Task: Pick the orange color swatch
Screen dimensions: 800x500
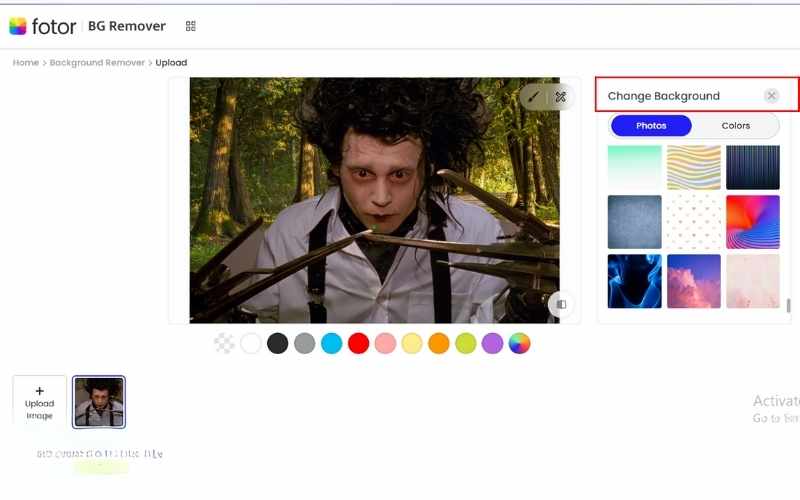Action: (x=439, y=343)
